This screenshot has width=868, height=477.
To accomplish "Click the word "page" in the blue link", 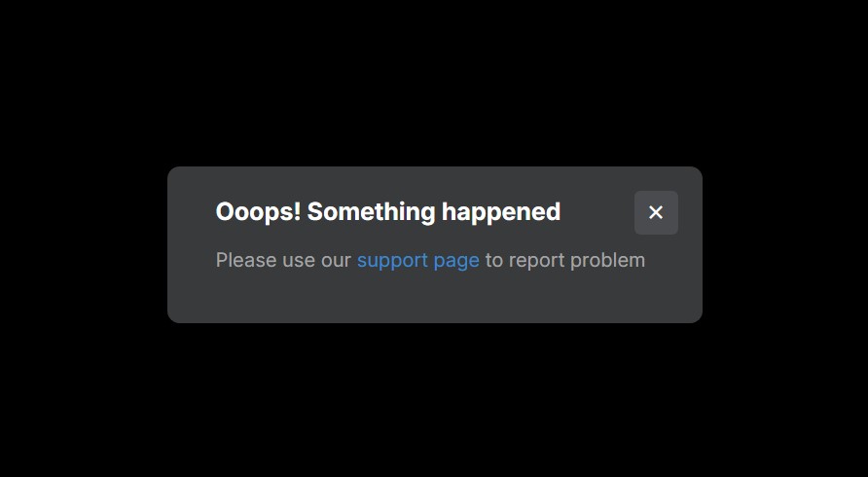I will coord(456,261).
